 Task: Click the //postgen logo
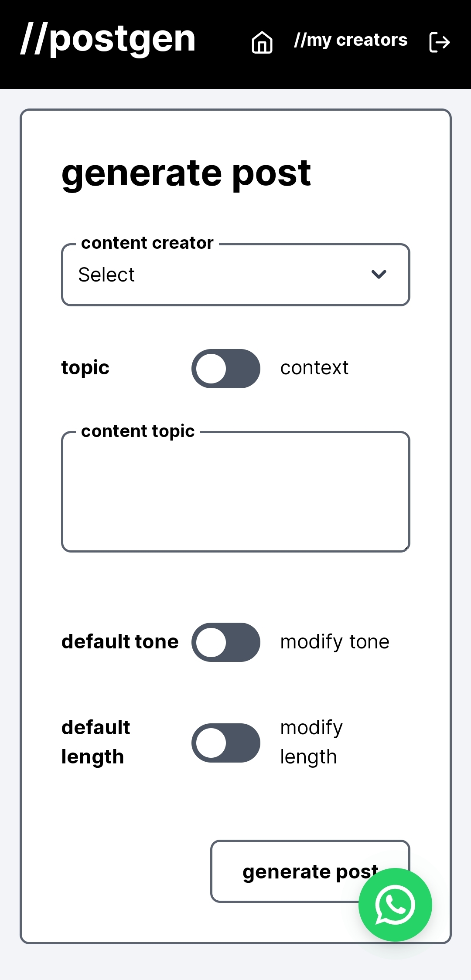click(x=108, y=39)
